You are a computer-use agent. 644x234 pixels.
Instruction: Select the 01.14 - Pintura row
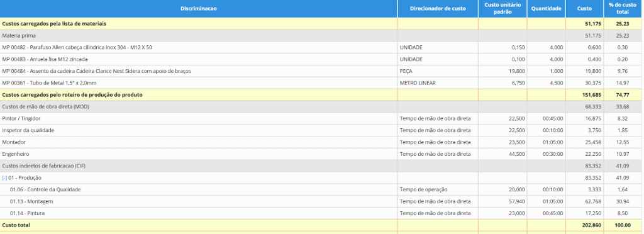pyautogui.click(x=321, y=213)
